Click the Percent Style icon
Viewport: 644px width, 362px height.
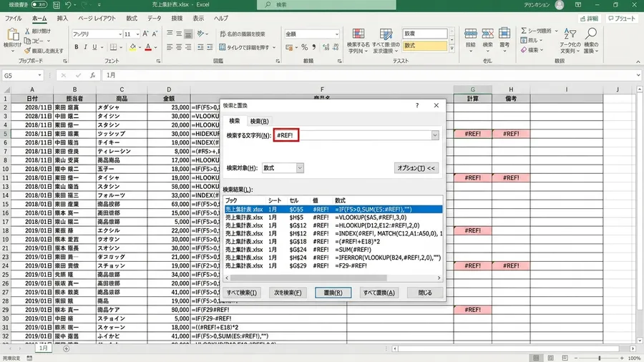click(304, 48)
